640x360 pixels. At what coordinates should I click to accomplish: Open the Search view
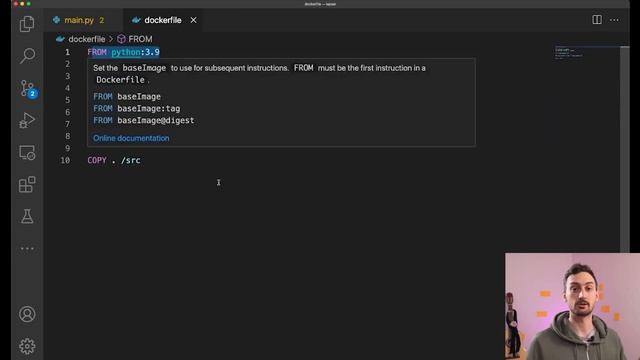tap(27, 56)
